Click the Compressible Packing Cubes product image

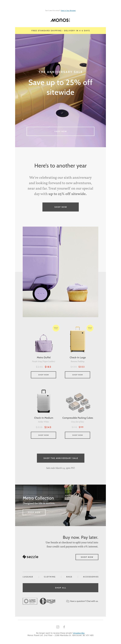coord(78,402)
